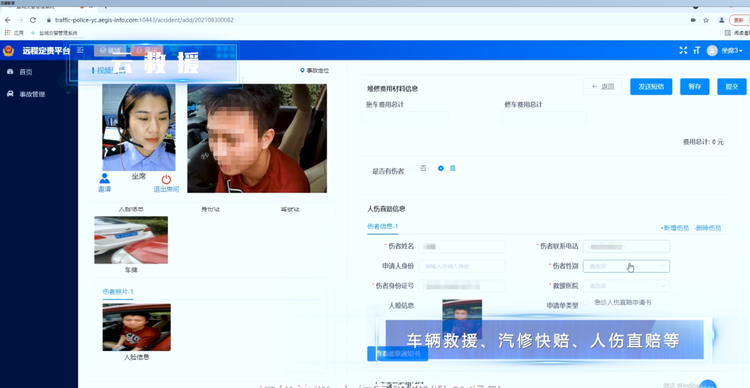
Task: Click the 首页 icon in the sidebar
Action: point(10,72)
